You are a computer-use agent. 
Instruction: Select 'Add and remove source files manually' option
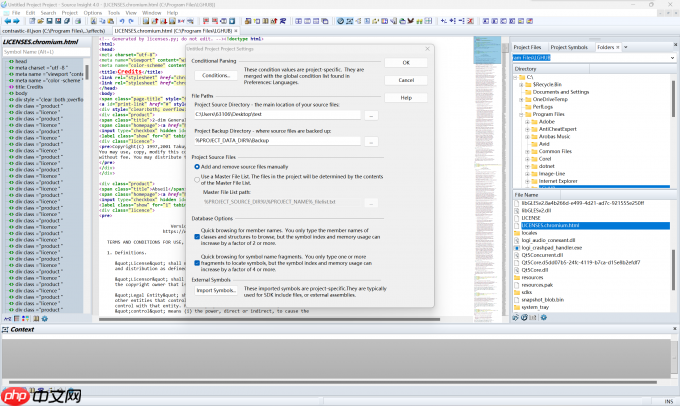point(198,166)
